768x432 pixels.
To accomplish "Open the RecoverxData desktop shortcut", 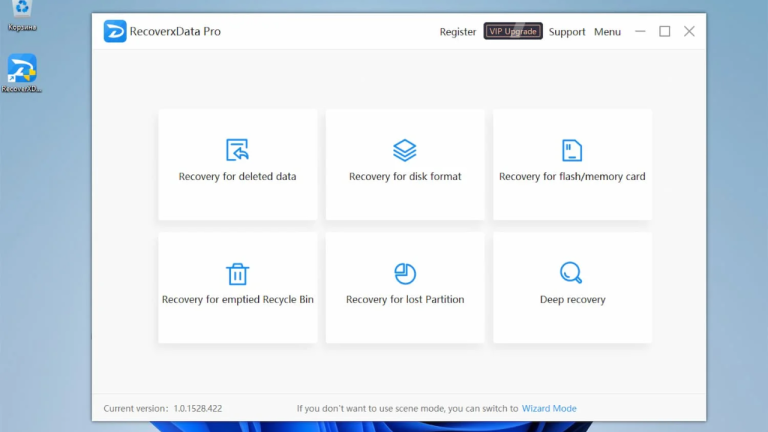I will 22,73.
